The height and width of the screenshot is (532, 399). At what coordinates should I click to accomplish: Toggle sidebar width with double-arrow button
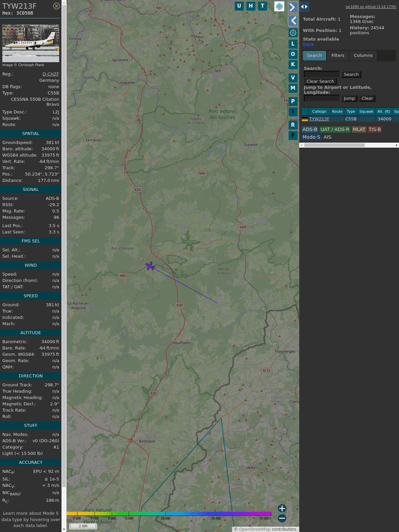coord(304,6)
